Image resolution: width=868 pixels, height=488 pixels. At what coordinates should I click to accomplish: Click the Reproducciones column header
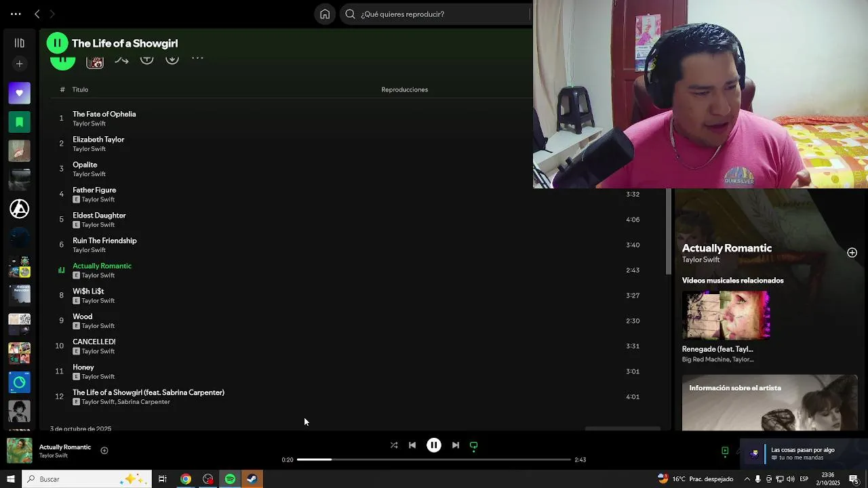tap(404, 89)
